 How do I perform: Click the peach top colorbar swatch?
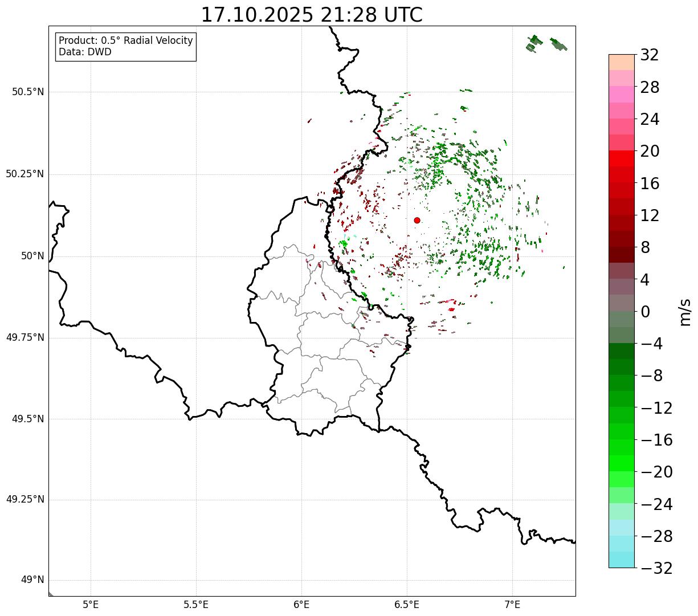tap(621, 62)
